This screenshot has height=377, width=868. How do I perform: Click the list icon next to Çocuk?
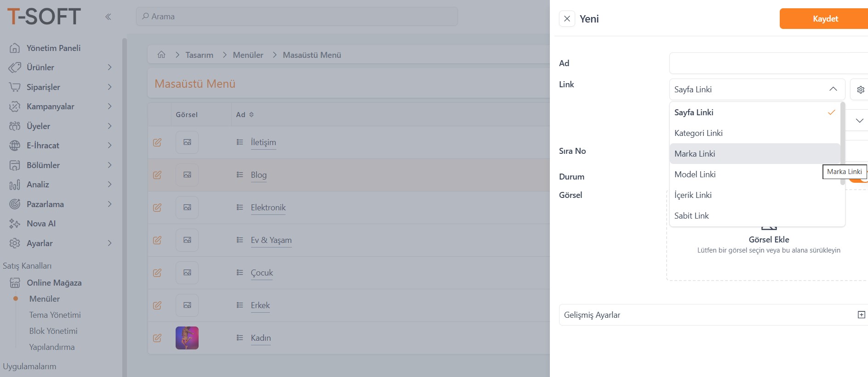point(240,273)
